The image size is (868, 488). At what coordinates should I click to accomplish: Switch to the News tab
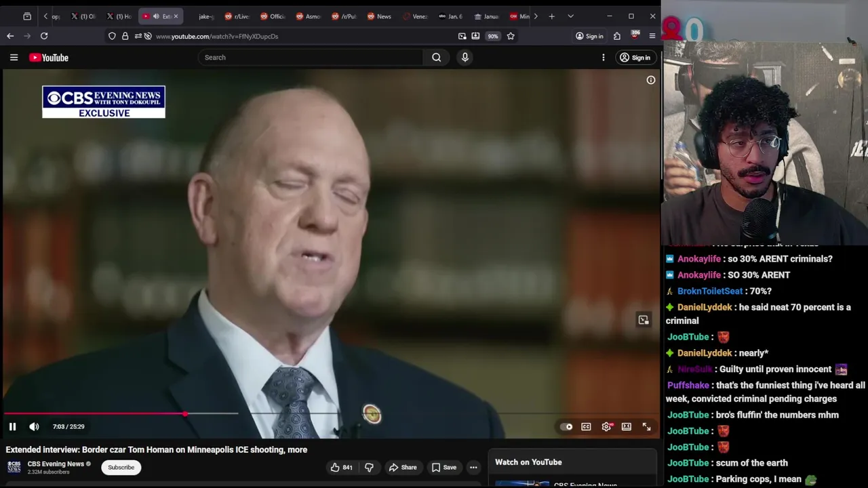379,16
